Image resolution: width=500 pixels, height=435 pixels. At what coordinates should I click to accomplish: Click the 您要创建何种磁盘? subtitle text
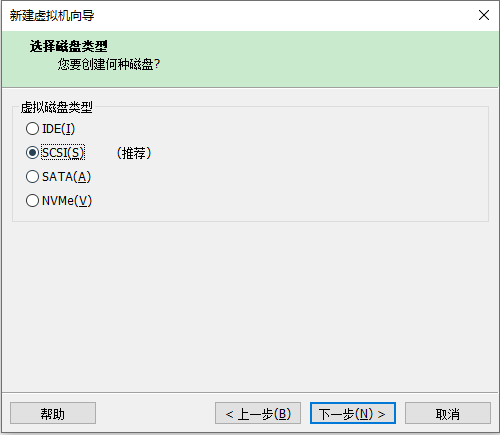point(109,64)
